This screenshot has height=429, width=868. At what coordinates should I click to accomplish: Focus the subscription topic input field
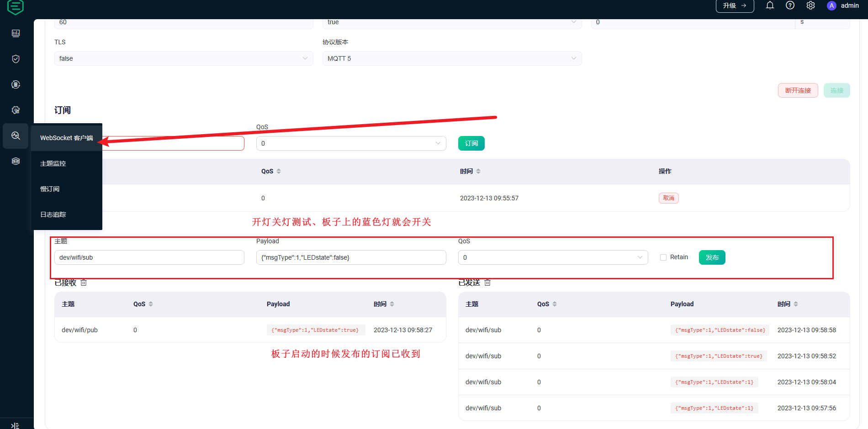(174, 143)
